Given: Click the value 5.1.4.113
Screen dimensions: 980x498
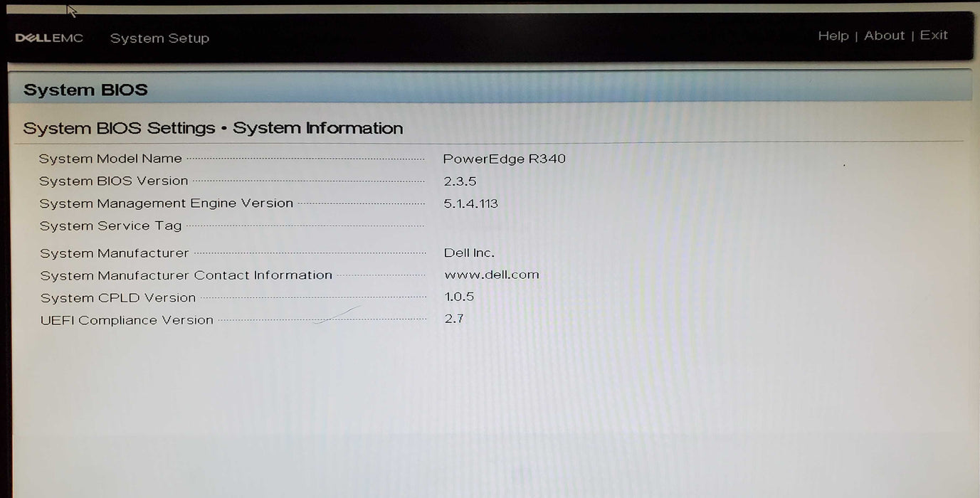Looking at the screenshot, I should pyautogui.click(x=470, y=203).
